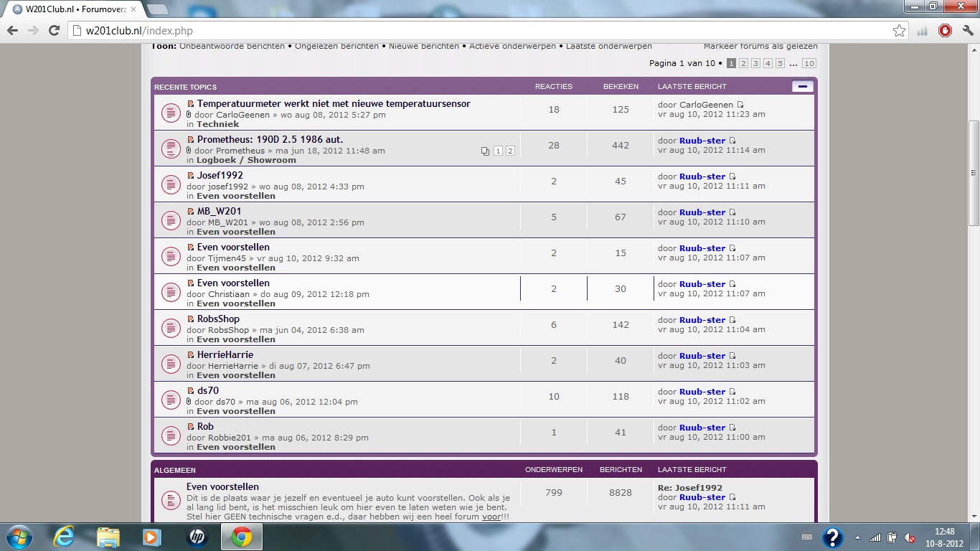Viewport: 980px width, 551px height.
Task: Show Nieuwe berichten
Action: point(424,46)
